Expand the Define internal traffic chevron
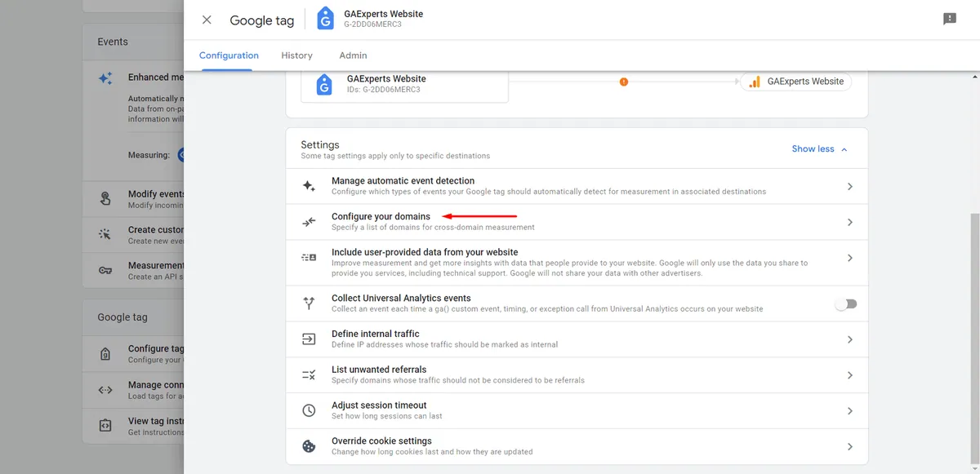980x474 pixels. tap(849, 339)
